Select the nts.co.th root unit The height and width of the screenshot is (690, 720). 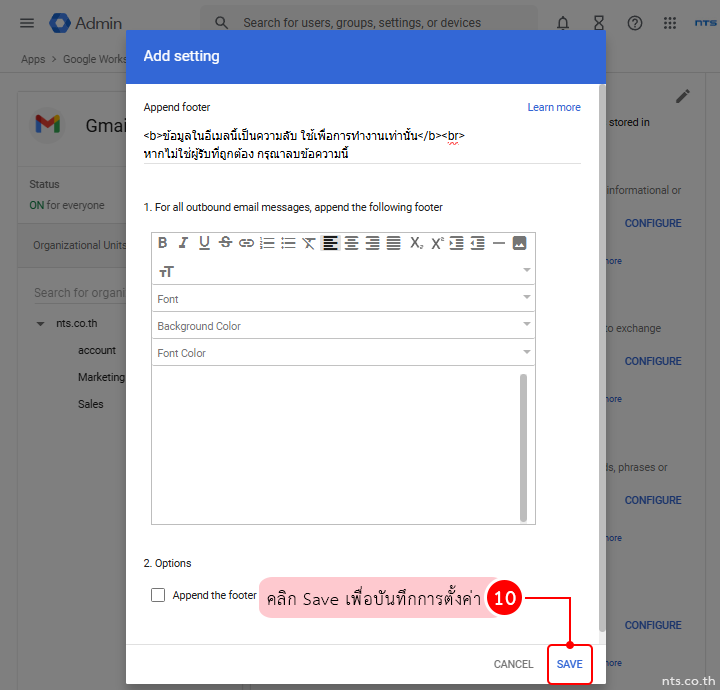coord(77,323)
